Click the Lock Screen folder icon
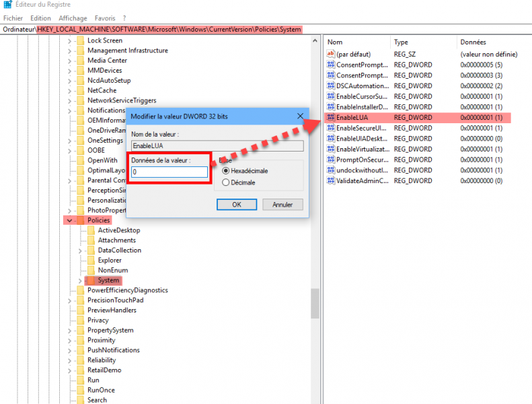This screenshot has height=404, width=532. (x=81, y=40)
